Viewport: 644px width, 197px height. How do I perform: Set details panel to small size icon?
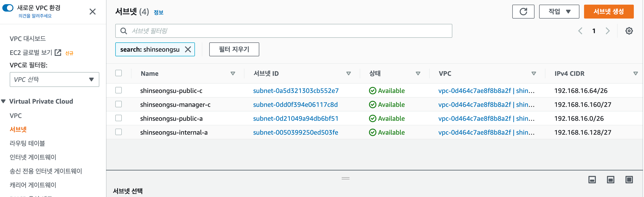(592, 180)
